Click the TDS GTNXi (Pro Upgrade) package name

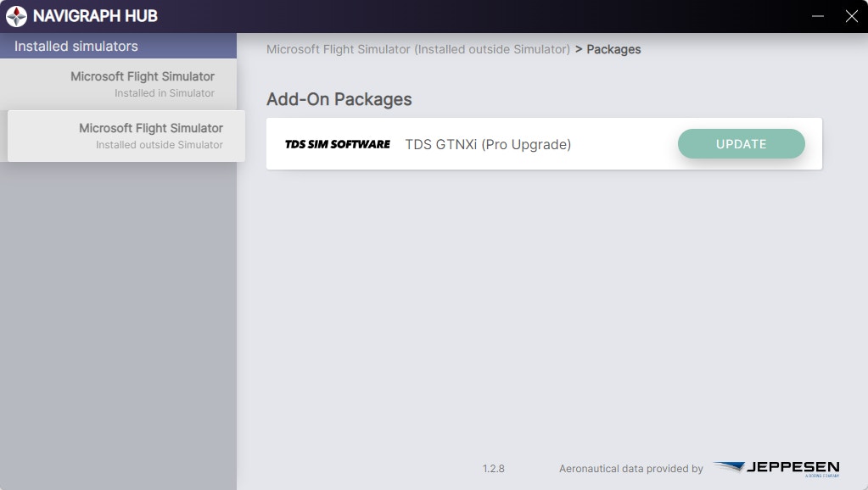(x=488, y=144)
